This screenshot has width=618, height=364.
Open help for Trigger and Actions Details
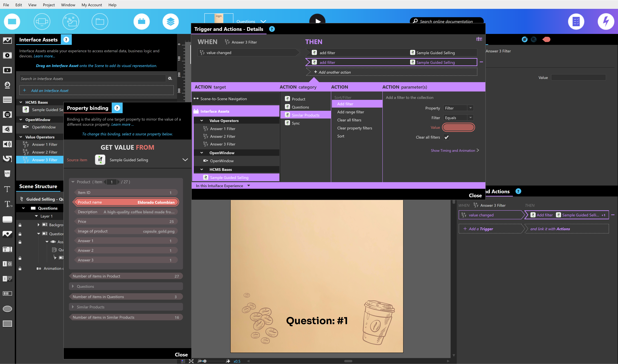[272, 29]
